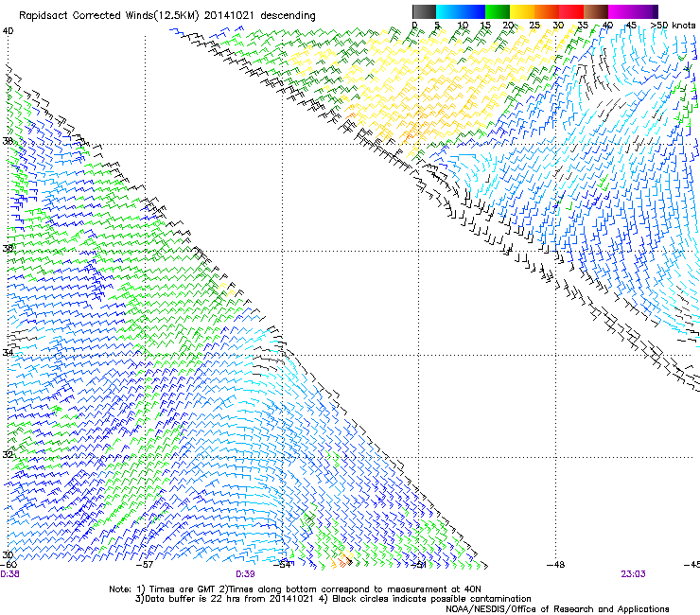This screenshot has width=700, height=615.
Task: Click the longitude label '-60'
Action: 9,565
